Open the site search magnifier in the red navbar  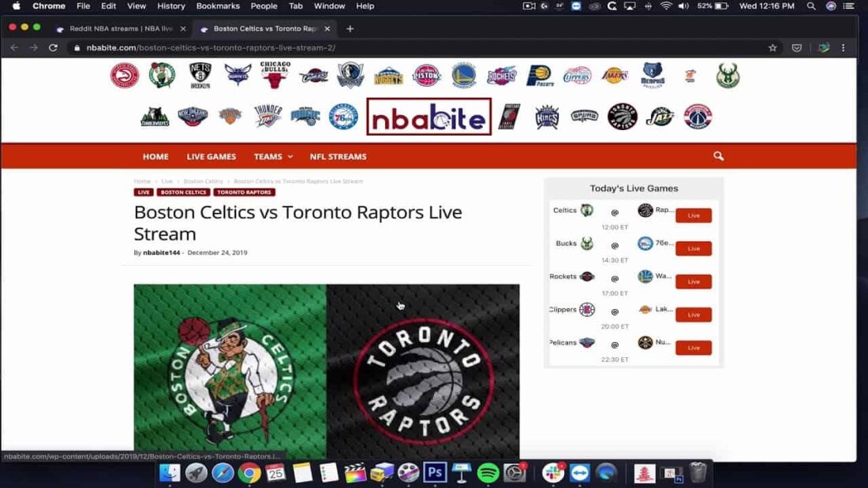point(719,156)
